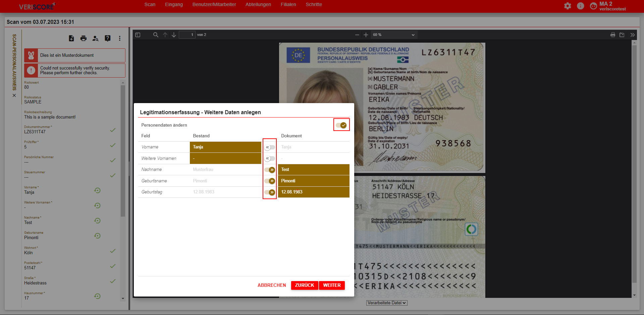Viewport: 644px width, 315px height.
Task: Click the page number input field
Action: (187, 35)
